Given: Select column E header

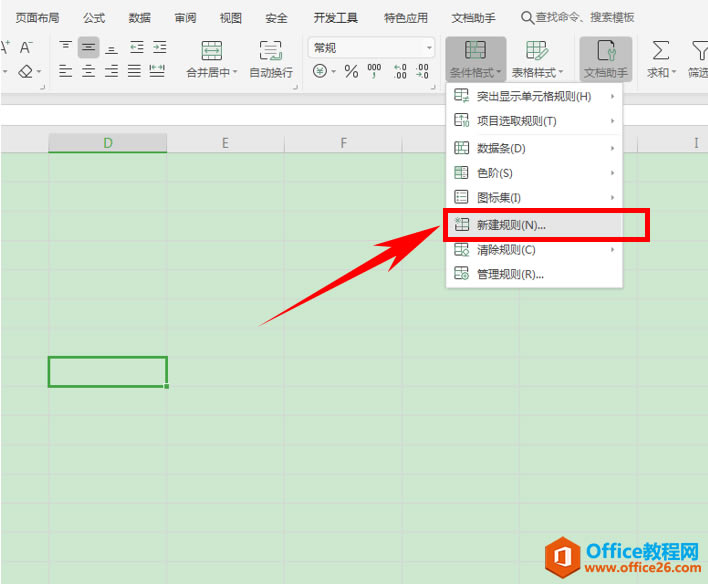Looking at the screenshot, I should [225, 143].
